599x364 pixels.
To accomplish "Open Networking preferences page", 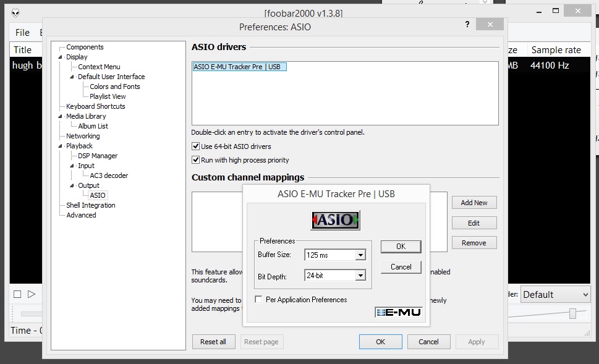I will (83, 136).
